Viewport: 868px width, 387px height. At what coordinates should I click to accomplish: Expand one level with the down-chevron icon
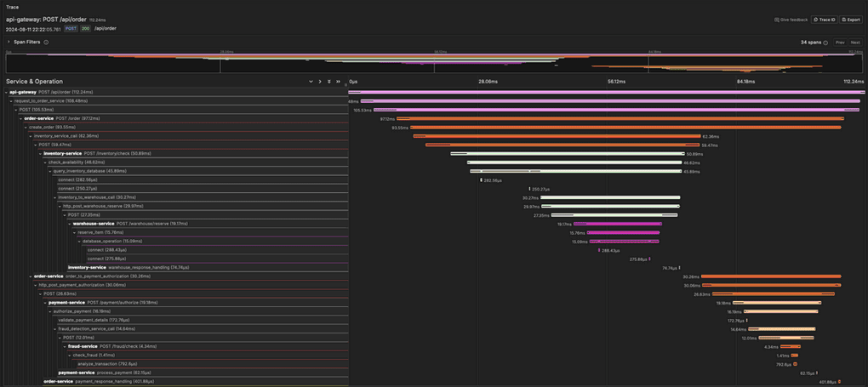point(311,82)
